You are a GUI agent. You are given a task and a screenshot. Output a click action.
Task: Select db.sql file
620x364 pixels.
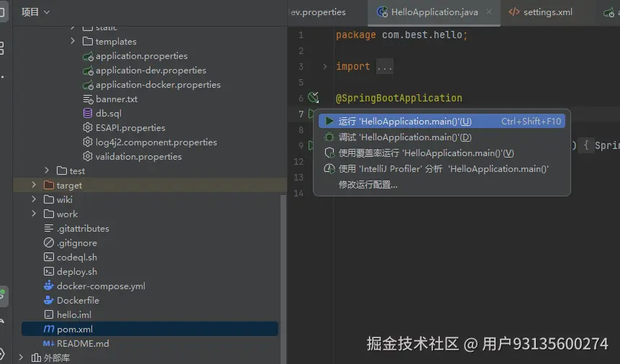pos(109,114)
